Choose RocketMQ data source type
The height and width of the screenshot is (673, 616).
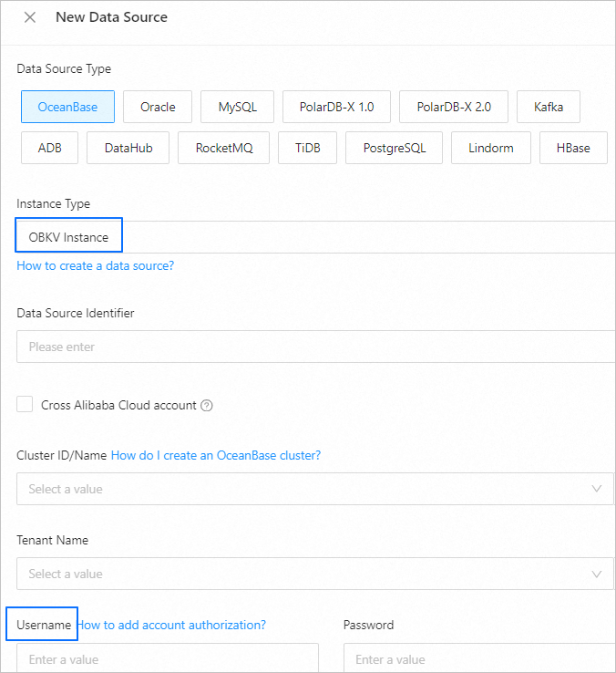pyautogui.click(x=224, y=148)
